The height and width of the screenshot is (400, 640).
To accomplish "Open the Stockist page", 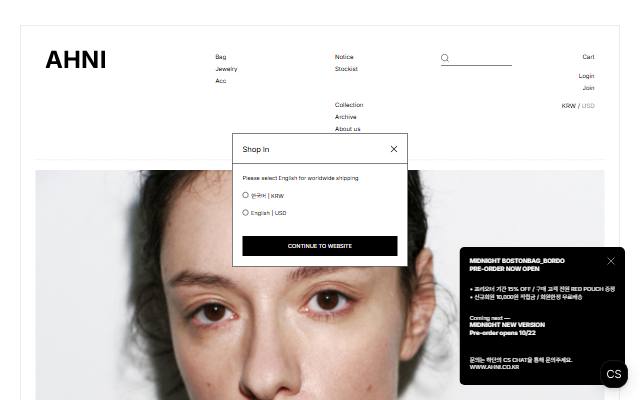I will pos(346,69).
